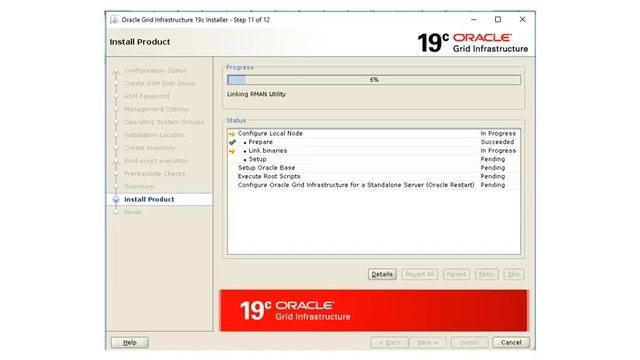640x360 pixels.
Task: Click the Revert All button
Action: (x=420, y=275)
